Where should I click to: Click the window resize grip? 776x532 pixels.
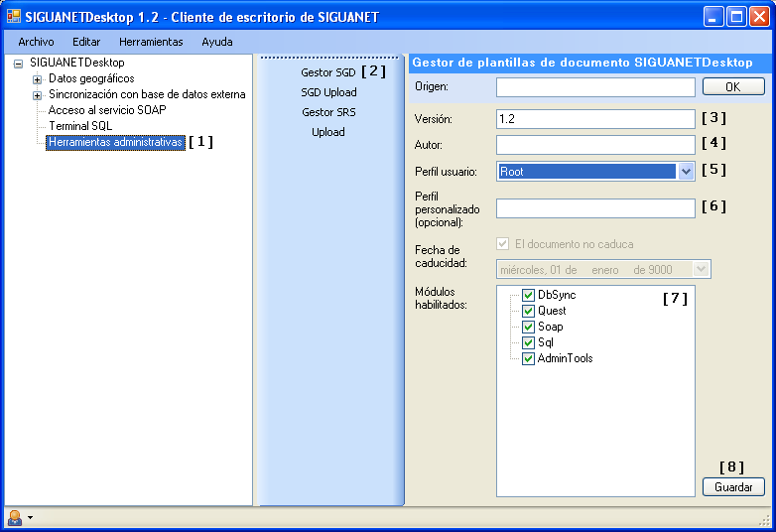click(765, 520)
